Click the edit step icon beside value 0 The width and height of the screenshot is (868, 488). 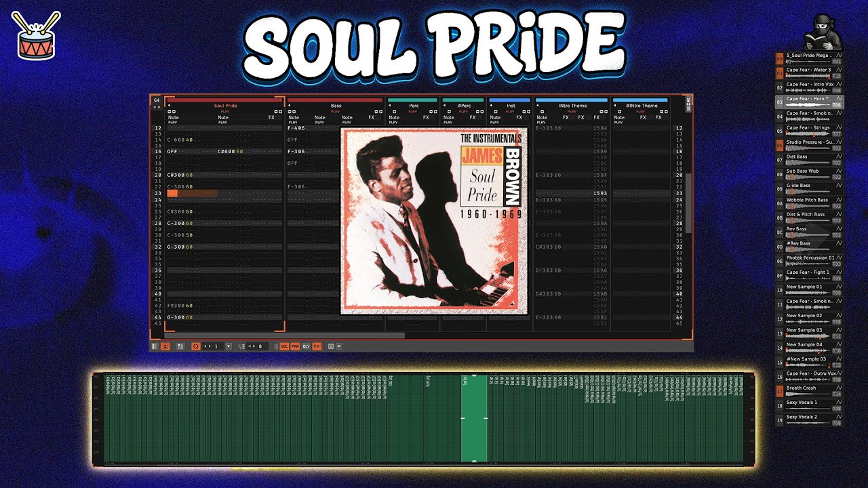242,346
